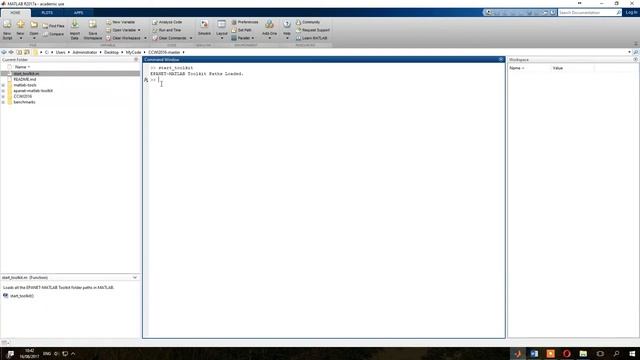Sort by Name column in Current Folder
The image size is (640, 360).
22,67
